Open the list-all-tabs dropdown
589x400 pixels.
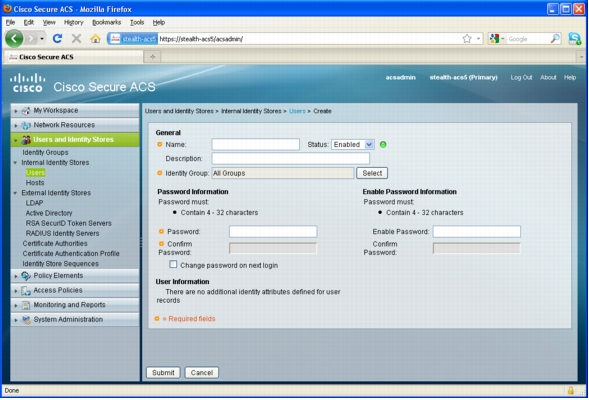(x=581, y=57)
